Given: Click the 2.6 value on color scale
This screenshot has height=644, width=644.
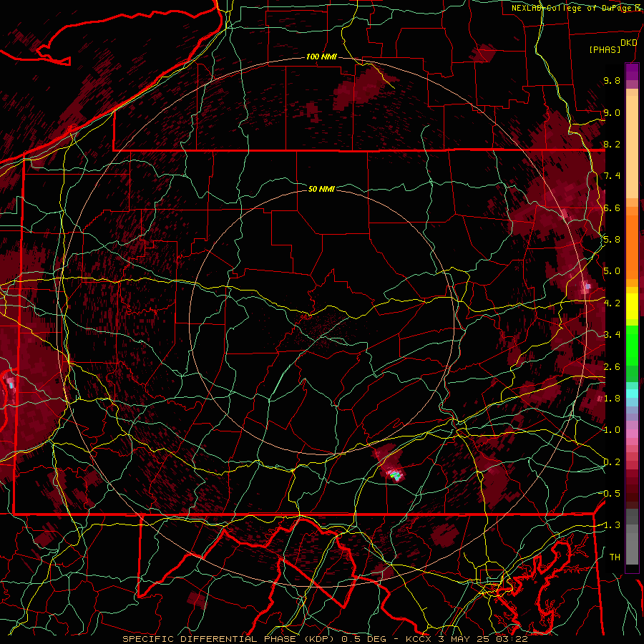Looking at the screenshot, I should pos(612,367).
